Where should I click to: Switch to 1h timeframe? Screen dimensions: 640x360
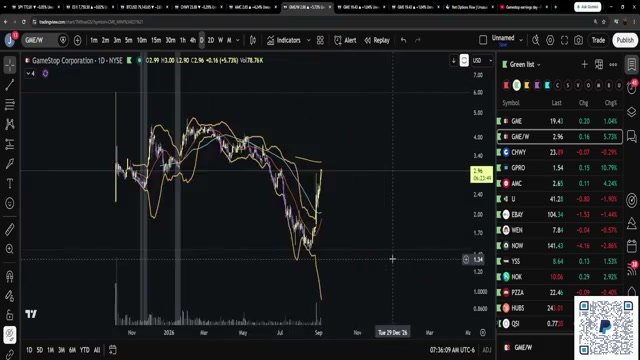pos(182,40)
